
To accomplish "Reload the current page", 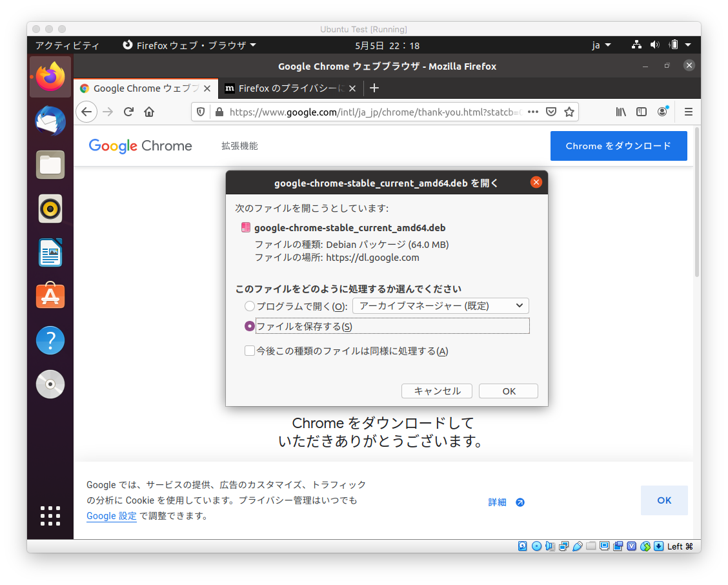I will pyautogui.click(x=128, y=112).
